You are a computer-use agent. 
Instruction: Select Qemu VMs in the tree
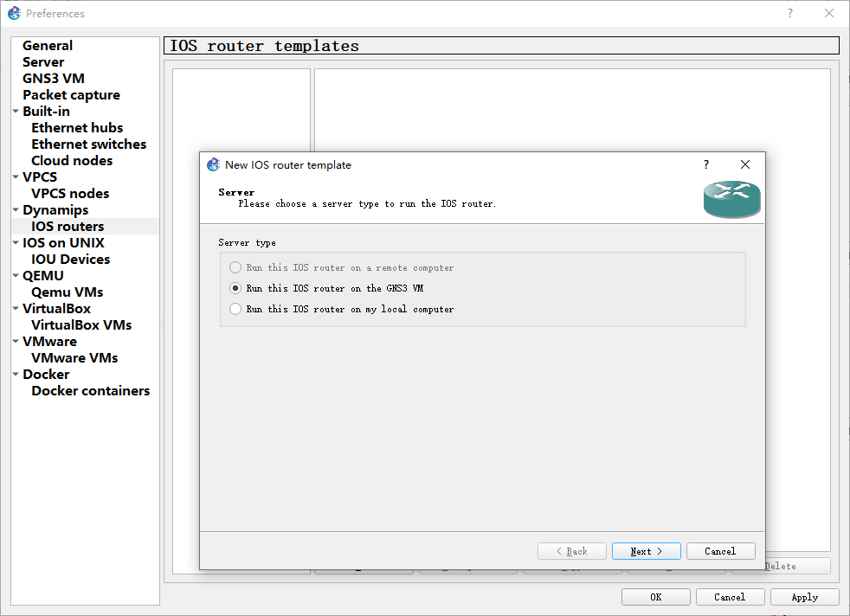pos(68,292)
